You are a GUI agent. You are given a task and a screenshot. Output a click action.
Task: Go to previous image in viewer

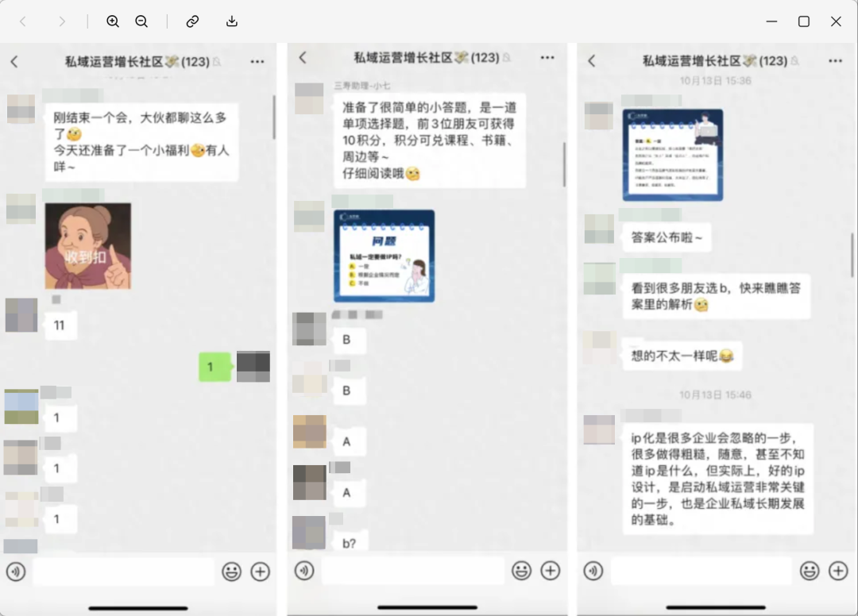[23, 21]
